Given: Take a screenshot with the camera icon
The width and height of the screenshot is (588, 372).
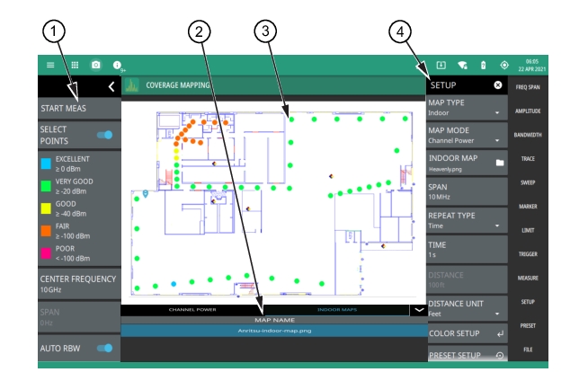Looking at the screenshot, I should [96, 66].
